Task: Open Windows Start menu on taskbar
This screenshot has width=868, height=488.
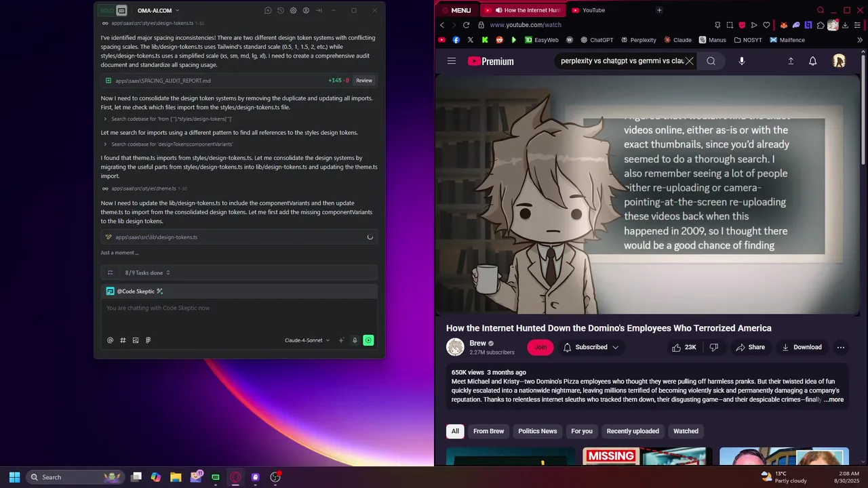Action: tap(14, 477)
